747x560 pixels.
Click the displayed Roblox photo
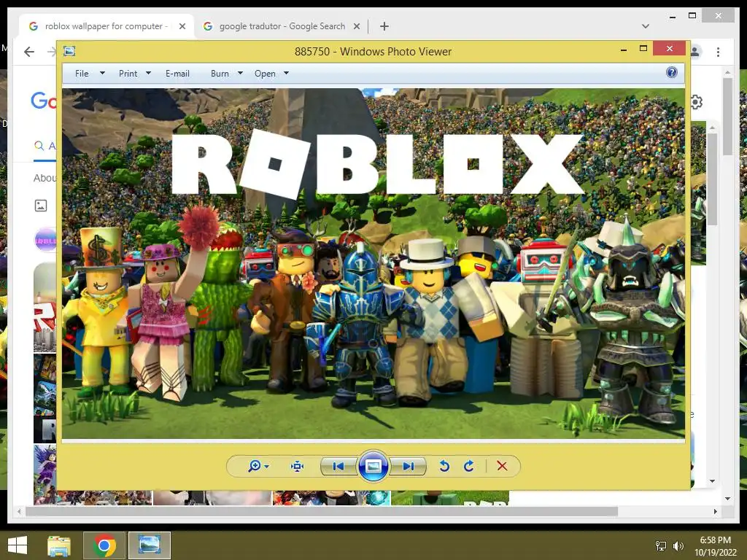click(x=373, y=263)
